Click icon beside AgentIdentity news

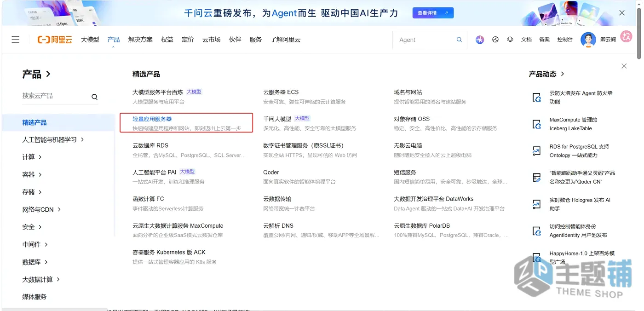pos(537,231)
